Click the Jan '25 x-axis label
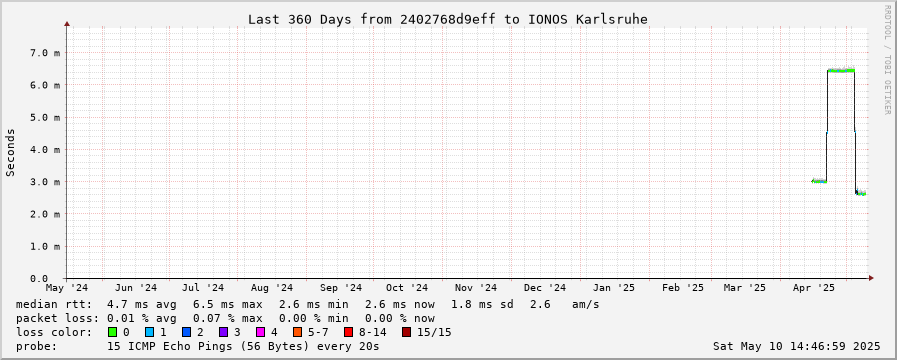 [613, 288]
